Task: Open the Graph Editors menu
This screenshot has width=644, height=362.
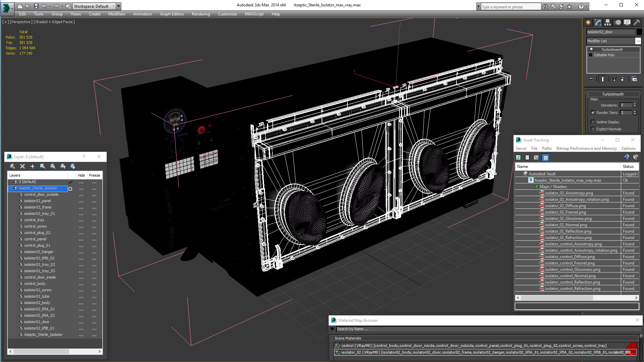Action: coord(172,14)
